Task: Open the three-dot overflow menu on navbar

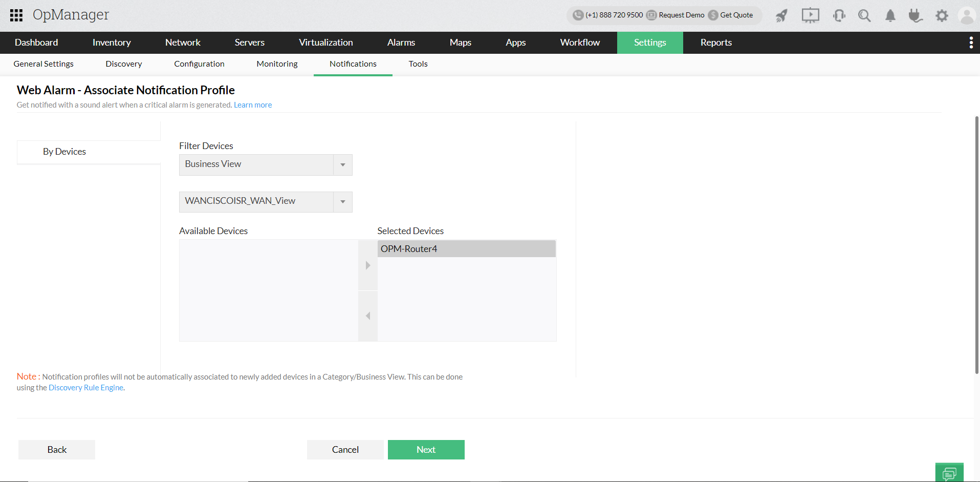Action: (971, 43)
